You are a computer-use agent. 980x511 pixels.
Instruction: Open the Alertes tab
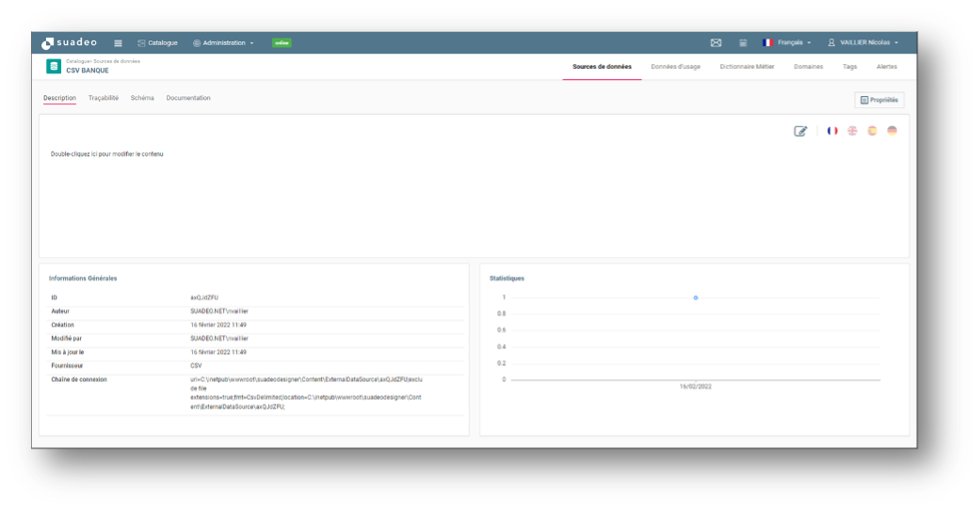point(886,67)
